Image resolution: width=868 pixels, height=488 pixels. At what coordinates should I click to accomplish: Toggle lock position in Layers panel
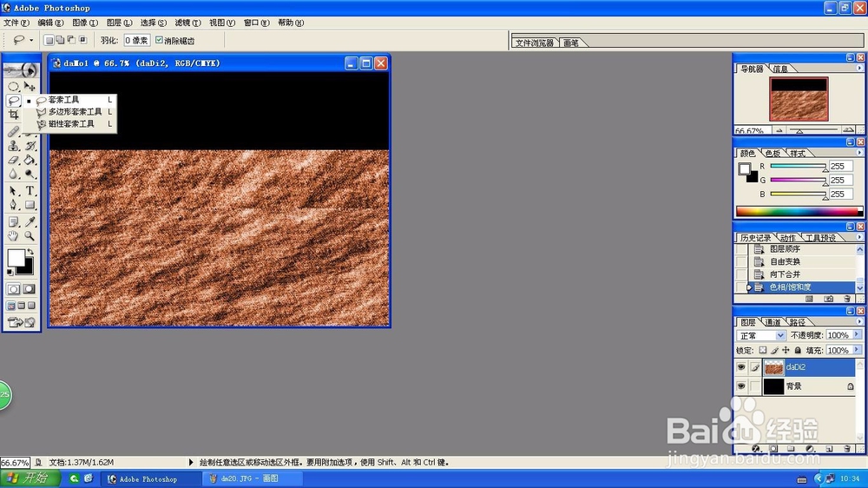click(x=786, y=350)
